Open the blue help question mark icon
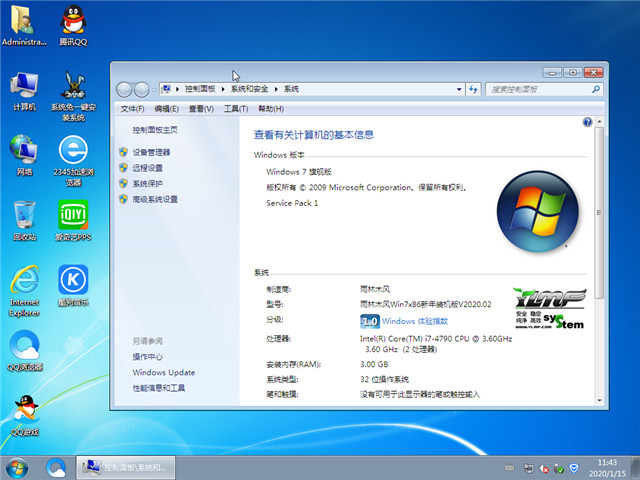This screenshot has width=640, height=480. [x=587, y=122]
